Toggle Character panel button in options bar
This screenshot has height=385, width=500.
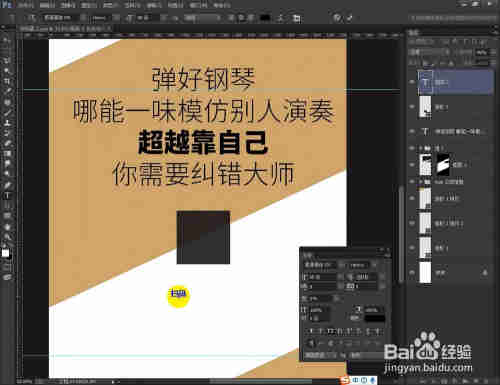pyautogui.click(x=296, y=18)
